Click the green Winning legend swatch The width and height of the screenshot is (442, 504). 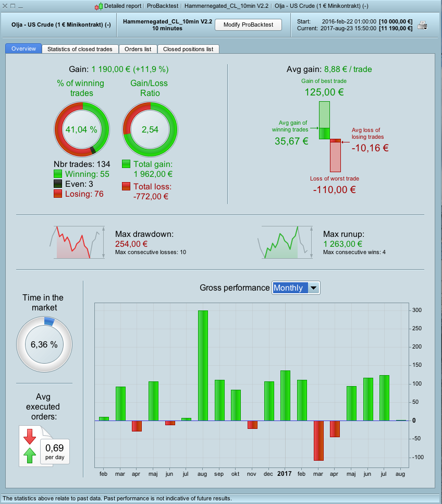click(x=58, y=174)
